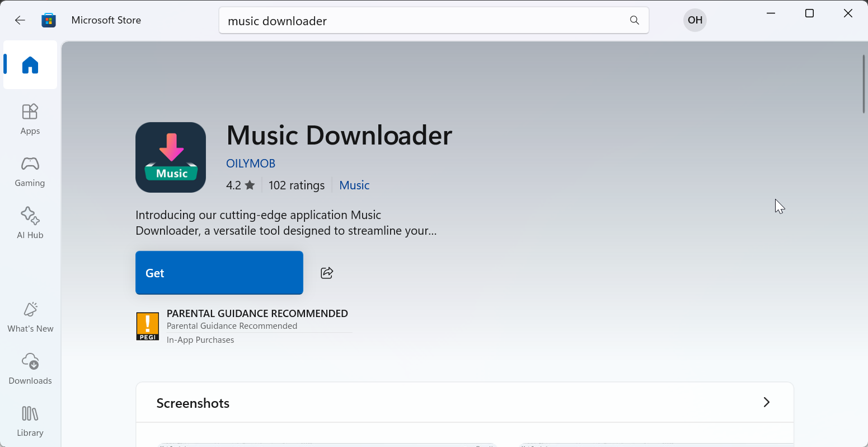Open the Music category link
This screenshot has height=447, width=868.
[354, 185]
